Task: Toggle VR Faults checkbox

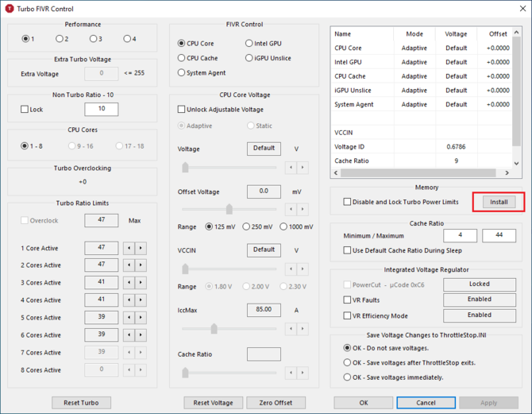Action: pos(347,300)
